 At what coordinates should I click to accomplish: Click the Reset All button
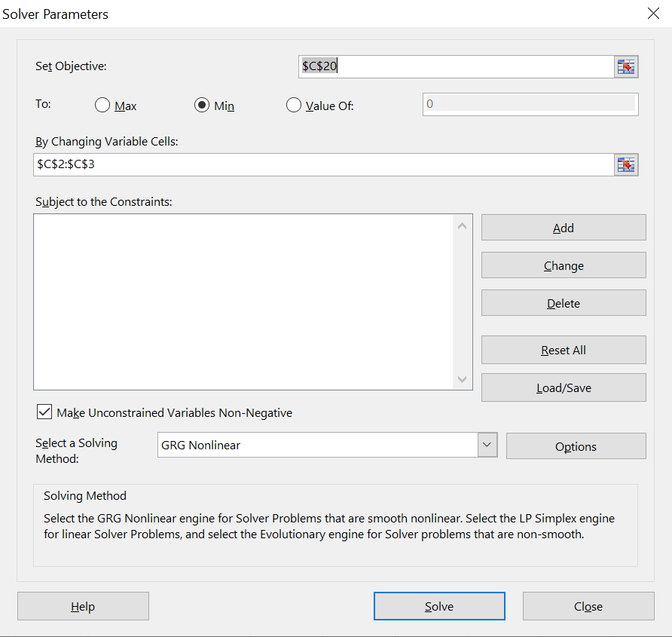pyautogui.click(x=564, y=350)
